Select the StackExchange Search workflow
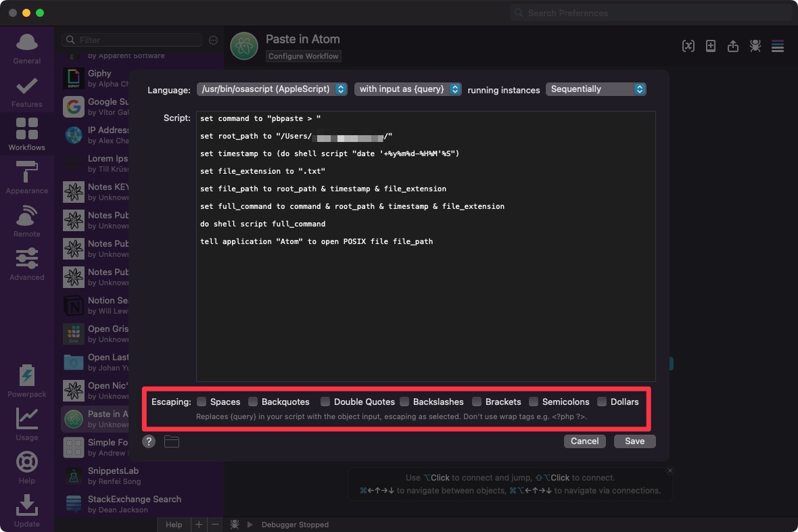Image resolution: width=798 pixels, height=532 pixels. point(141,504)
